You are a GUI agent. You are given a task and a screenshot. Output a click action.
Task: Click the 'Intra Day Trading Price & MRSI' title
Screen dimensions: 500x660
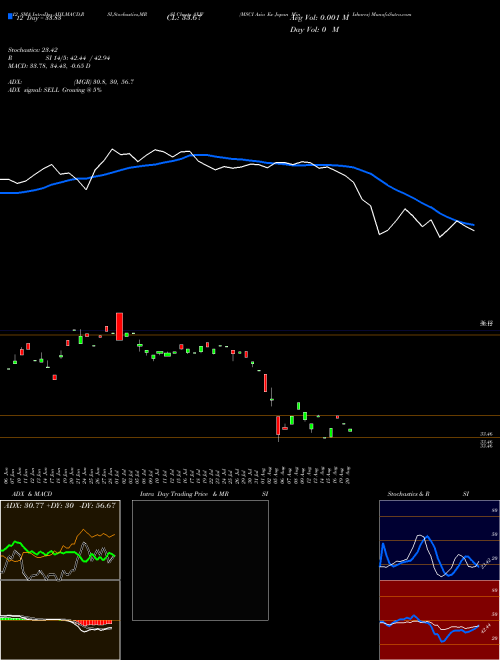pos(204,494)
